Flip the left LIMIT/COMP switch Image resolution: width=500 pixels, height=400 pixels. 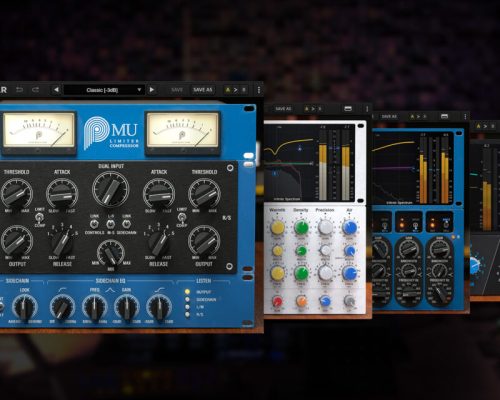pos(40,218)
